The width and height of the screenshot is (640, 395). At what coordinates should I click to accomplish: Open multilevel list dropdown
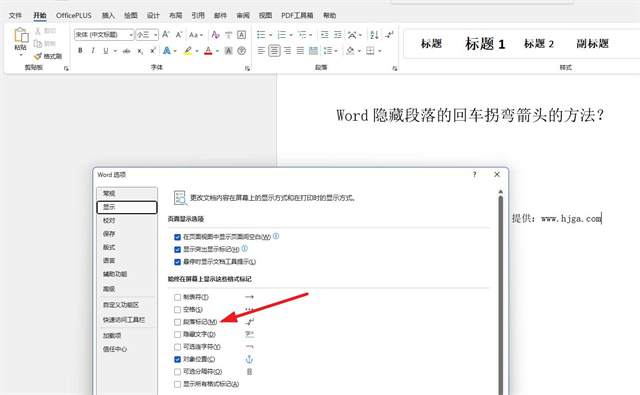click(x=311, y=35)
